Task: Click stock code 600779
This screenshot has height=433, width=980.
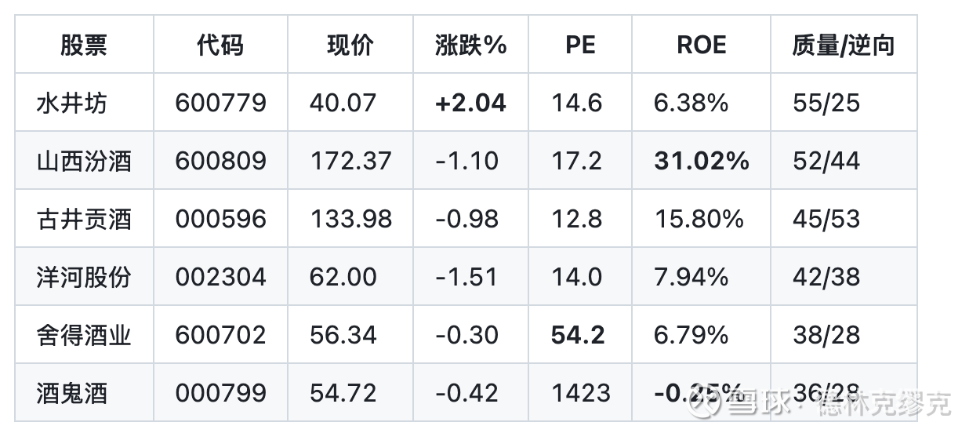Action: pyautogui.click(x=220, y=103)
